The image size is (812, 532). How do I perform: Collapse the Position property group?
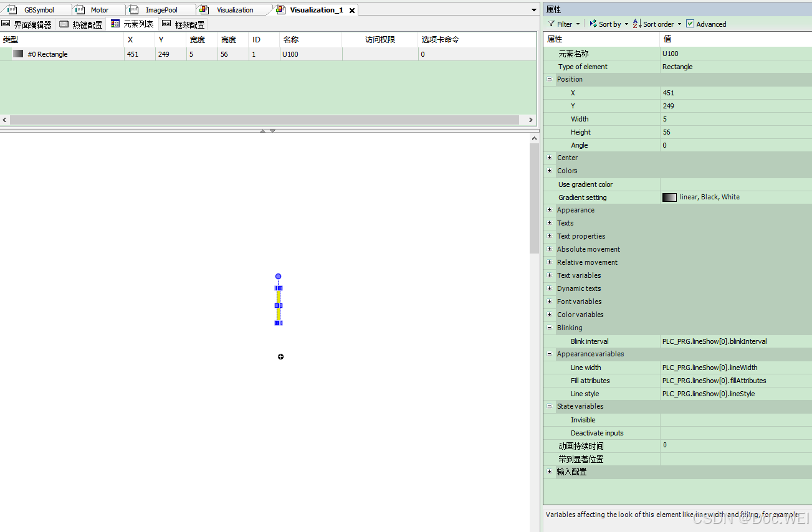(x=550, y=79)
